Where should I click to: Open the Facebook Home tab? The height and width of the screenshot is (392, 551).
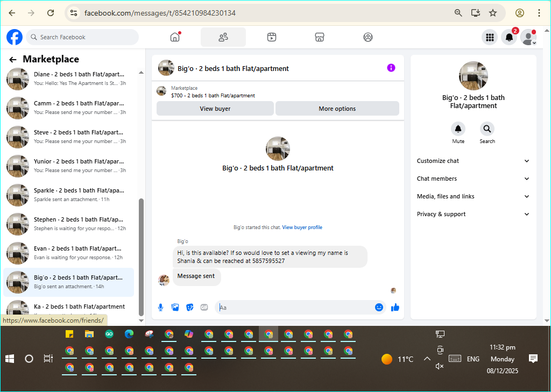tap(175, 37)
